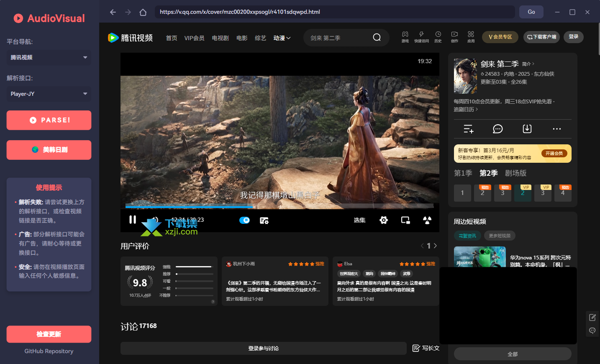Open the comments bubble icon

pos(497,129)
